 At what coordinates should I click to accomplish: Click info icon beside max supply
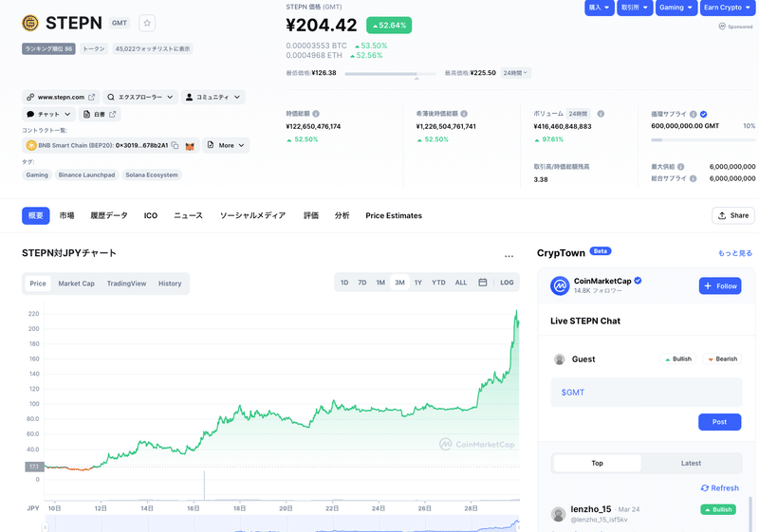point(680,167)
